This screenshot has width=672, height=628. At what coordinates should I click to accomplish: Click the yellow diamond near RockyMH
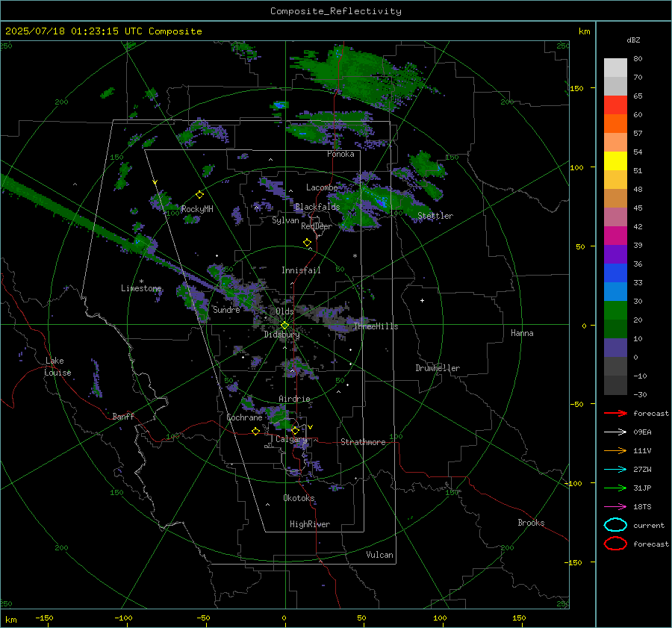pyautogui.click(x=199, y=195)
